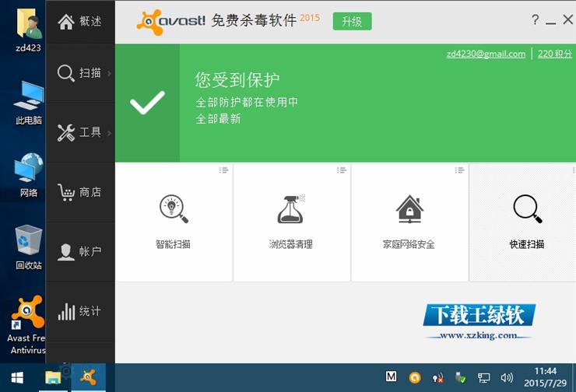Click the 全部最新 status text
This screenshot has height=392, width=576.
(218, 118)
